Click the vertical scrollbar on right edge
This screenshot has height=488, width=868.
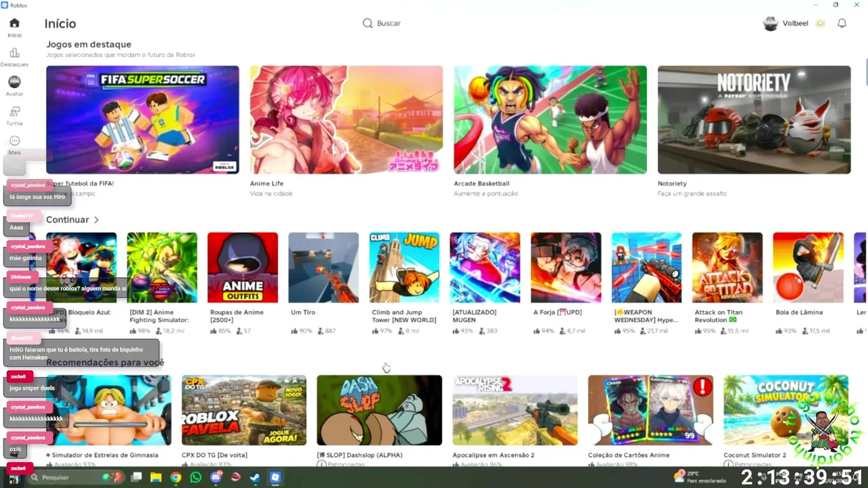point(865,71)
